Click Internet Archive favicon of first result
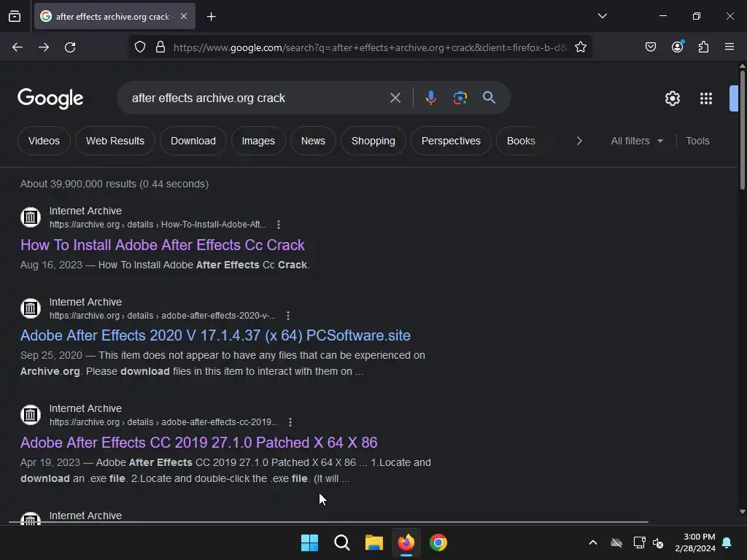This screenshot has width=747, height=560. click(31, 217)
